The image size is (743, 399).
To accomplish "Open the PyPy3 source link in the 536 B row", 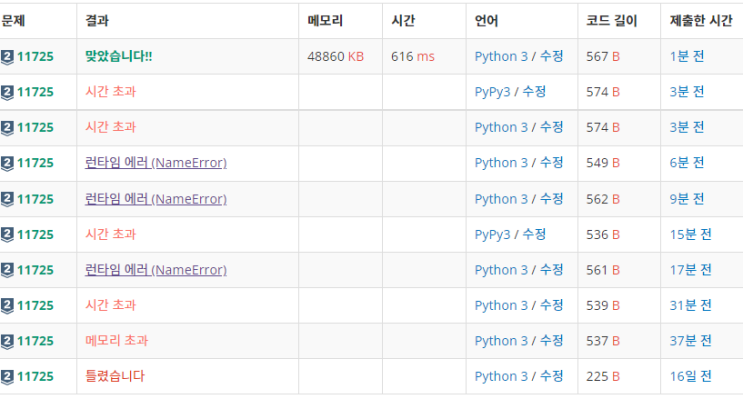I will (x=492, y=235).
